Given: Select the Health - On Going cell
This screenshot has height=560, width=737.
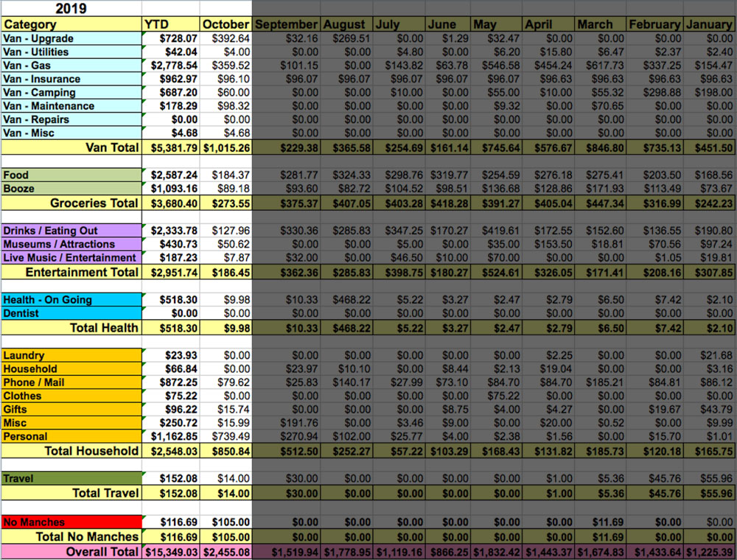Looking at the screenshot, I should pos(70,300).
